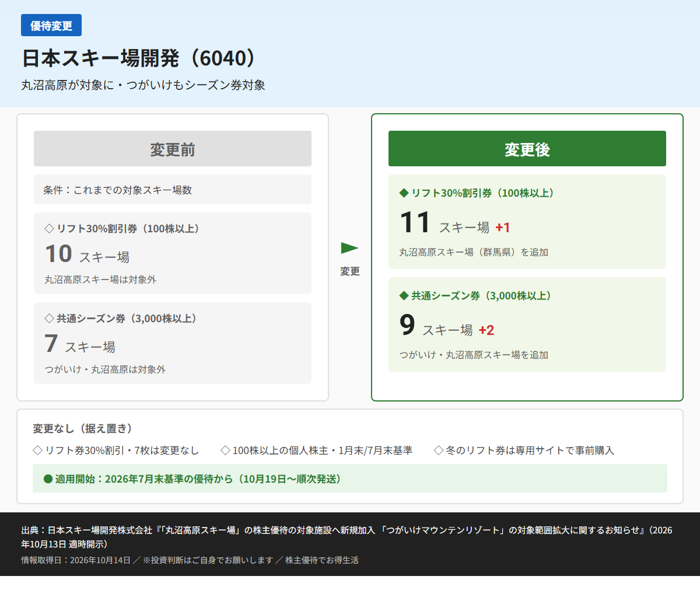This screenshot has height=590, width=700.
Task: Click the 10 スキー場 value
Action: point(87,254)
